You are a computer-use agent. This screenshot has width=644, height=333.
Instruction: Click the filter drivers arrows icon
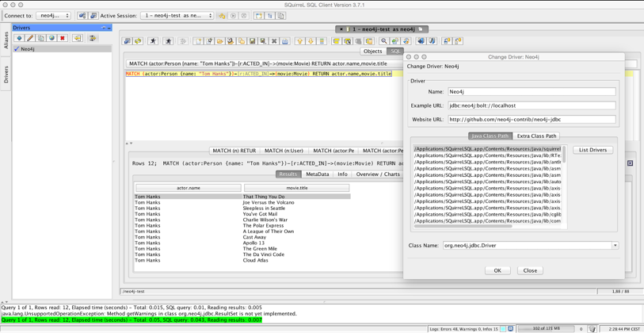tap(93, 38)
